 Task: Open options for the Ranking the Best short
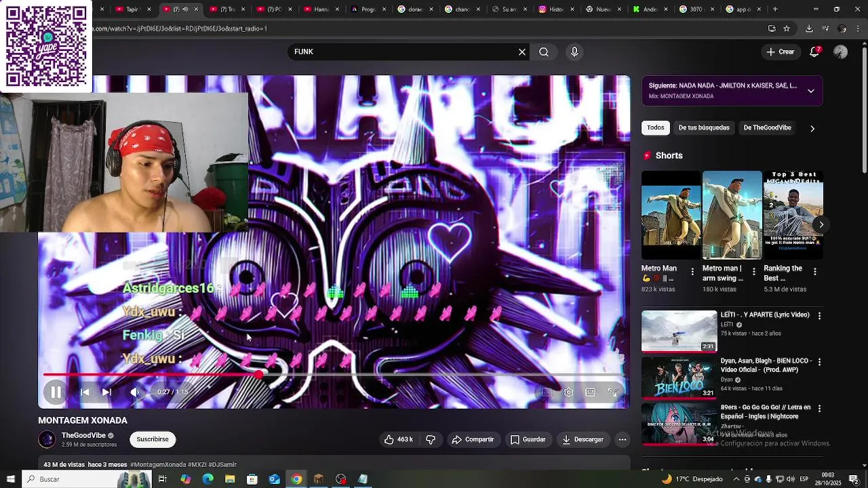[x=814, y=272]
